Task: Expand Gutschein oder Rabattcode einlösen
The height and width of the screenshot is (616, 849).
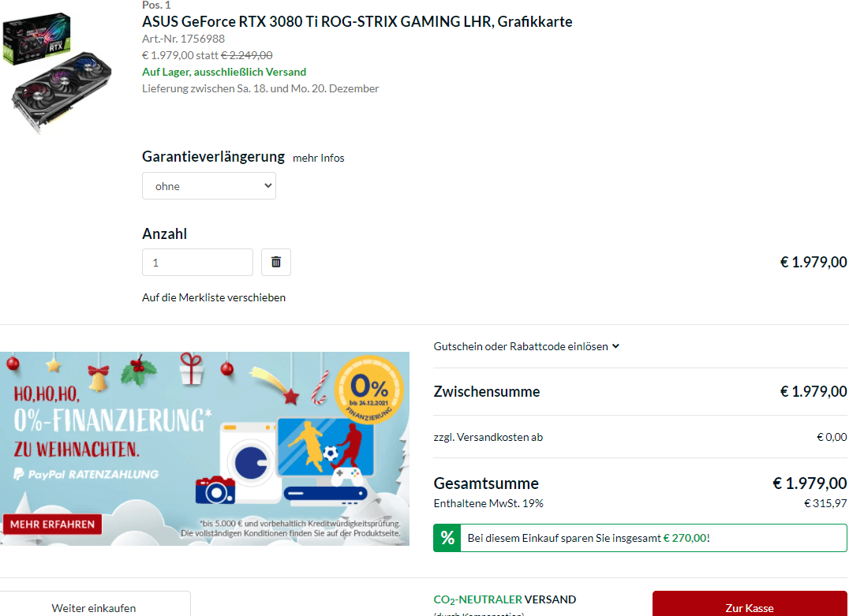Action: [526, 346]
